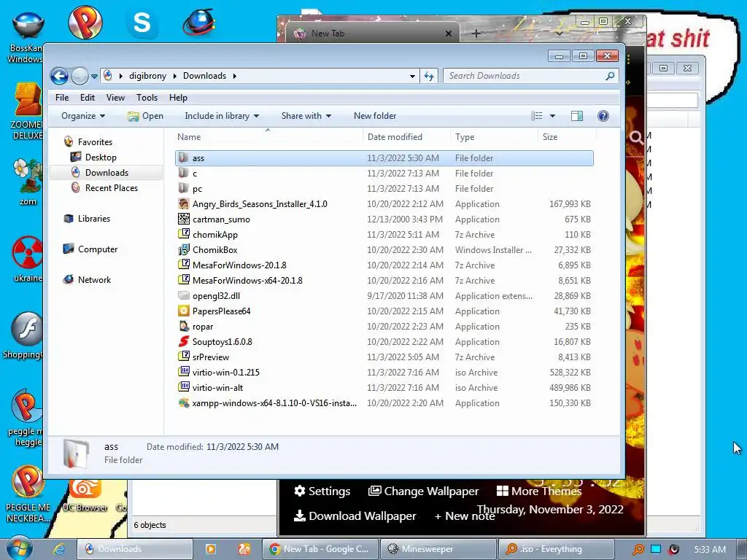Image resolution: width=747 pixels, height=560 pixels.
Task: Select the virtio-win-0.1.215 iso icon
Action: coord(183,372)
